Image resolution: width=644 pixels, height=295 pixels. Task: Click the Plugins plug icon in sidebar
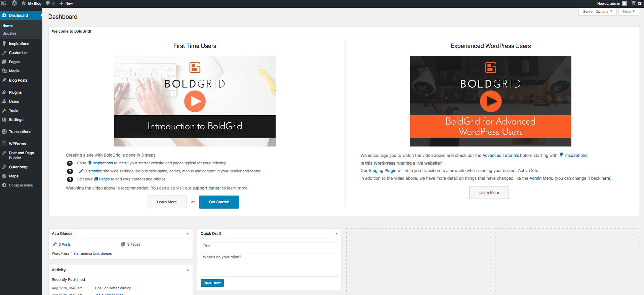pos(4,92)
